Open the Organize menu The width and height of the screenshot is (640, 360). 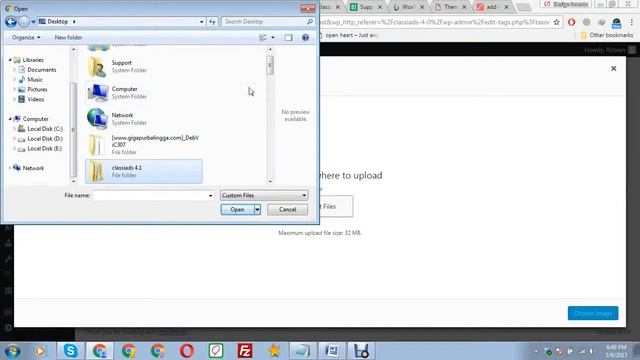pyautogui.click(x=26, y=38)
